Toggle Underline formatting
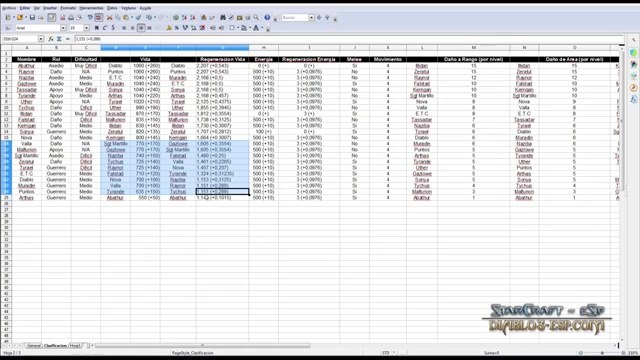The height and width of the screenshot is (360, 640). (113, 28)
